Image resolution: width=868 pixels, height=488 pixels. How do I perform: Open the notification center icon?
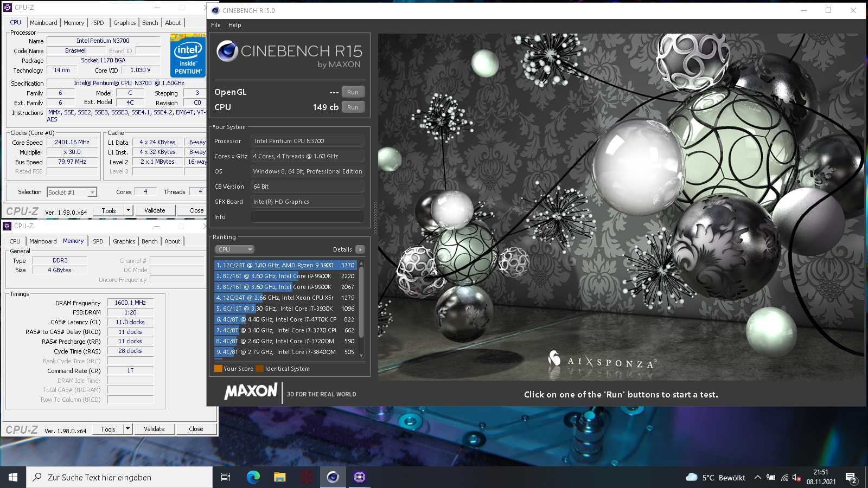coord(851,478)
